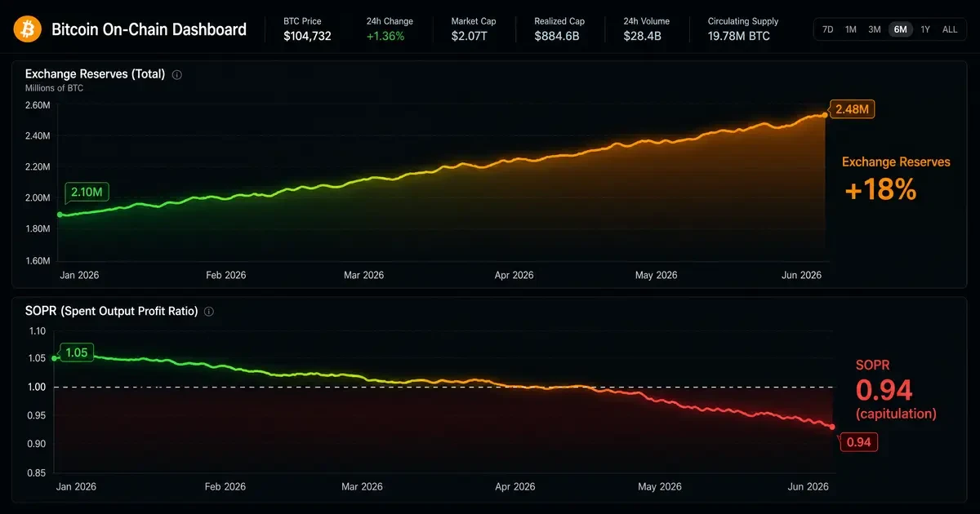Click the Millions of BTC subtitle
980x514 pixels.
tap(54, 88)
